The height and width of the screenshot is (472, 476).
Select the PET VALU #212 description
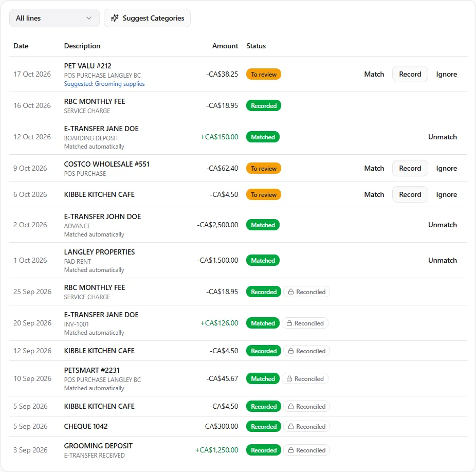[87, 66]
